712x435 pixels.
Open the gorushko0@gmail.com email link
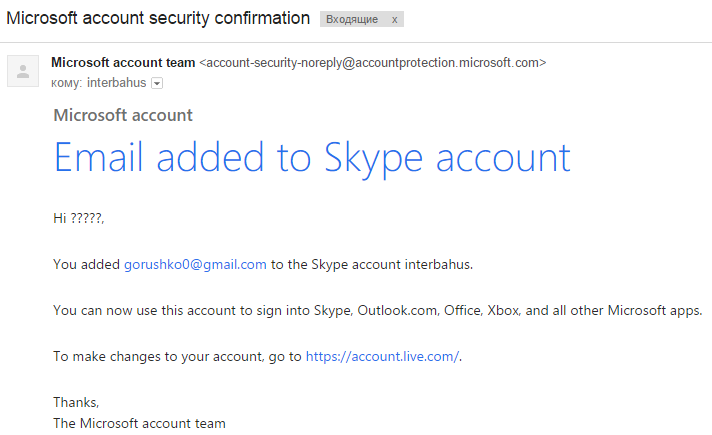pos(195,265)
